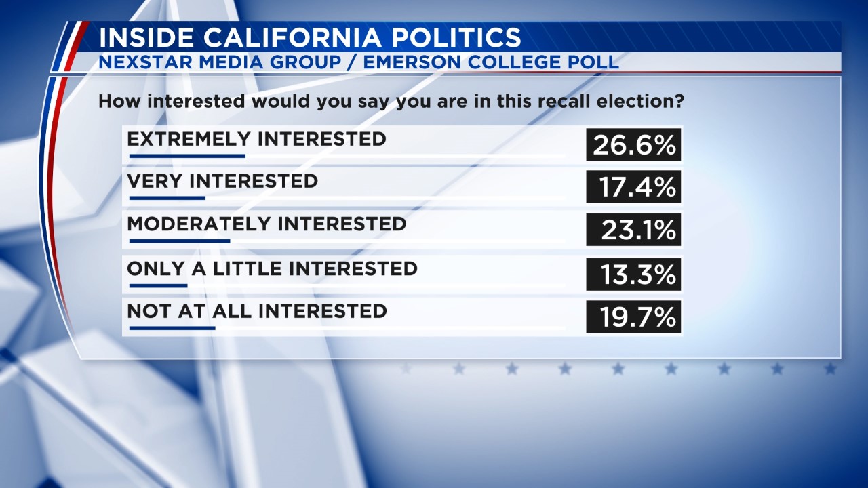Click the blue bar under Extremely Interested

coord(187,156)
